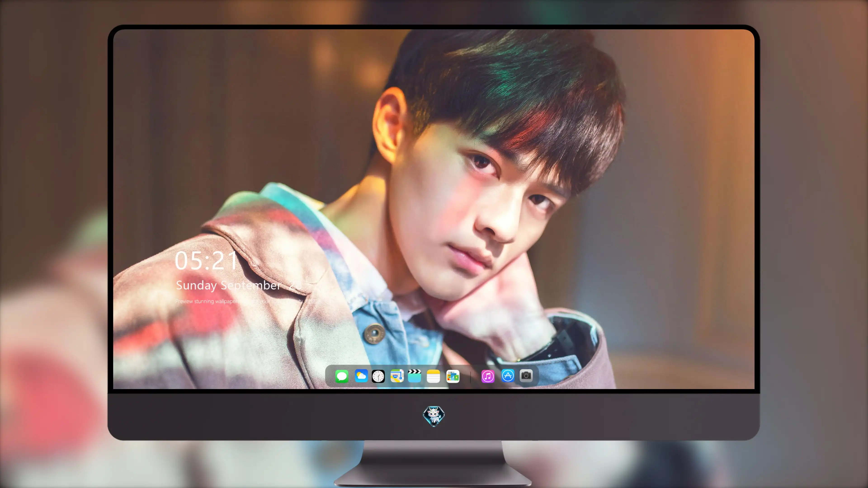Open the Clock app in the dock
Viewport: 868px width, 488px height.
pos(378,376)
